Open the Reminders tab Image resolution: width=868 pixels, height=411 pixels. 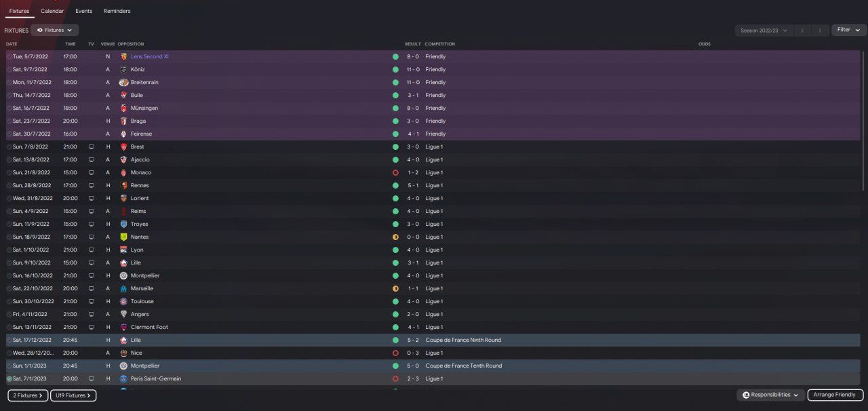117,11
